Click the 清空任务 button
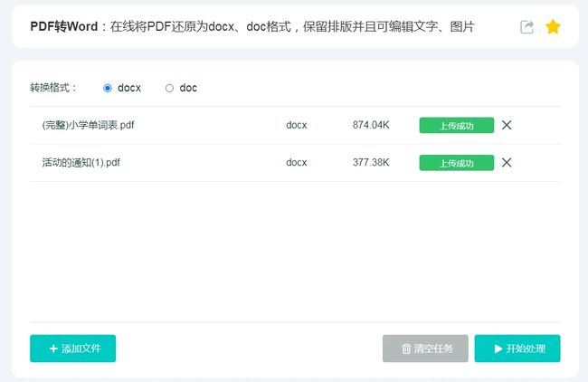The width and height of the screenshot is (588, 382). 425,349
